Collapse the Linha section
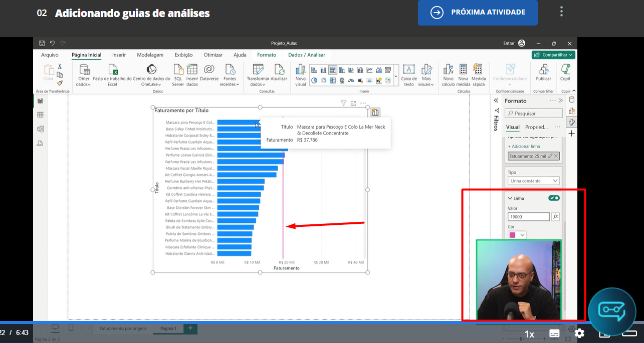This screenshot has width=644, height=343. pyautogui.click(x=510, y=199)
